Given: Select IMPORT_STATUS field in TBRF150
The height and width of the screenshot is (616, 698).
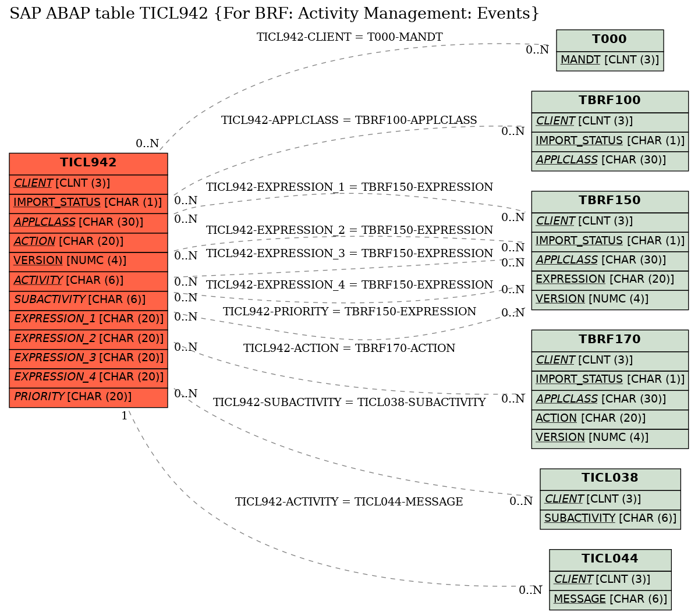Looking at the screenshot, I should 610,241.
